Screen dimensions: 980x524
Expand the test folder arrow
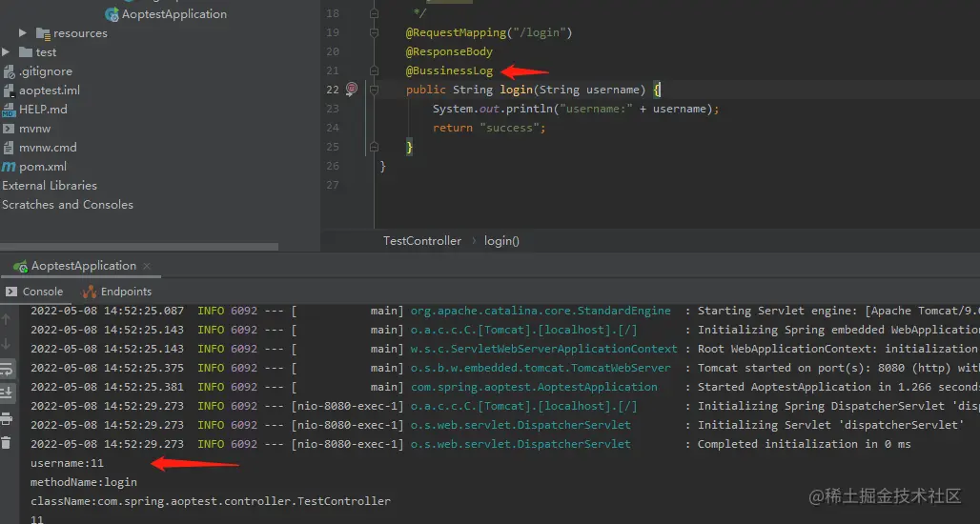point(6,51)
